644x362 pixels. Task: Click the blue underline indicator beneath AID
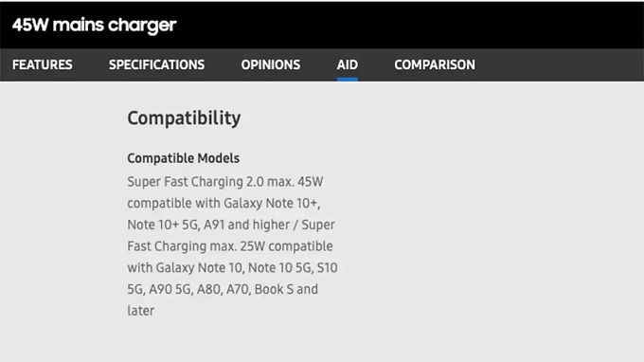[x=348, y=80]
